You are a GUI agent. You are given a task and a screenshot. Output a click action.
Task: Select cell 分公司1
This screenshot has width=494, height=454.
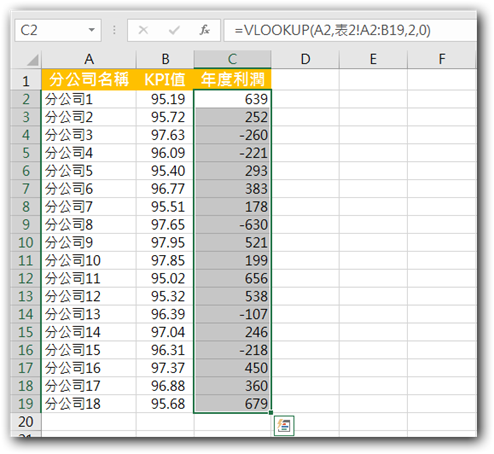click(89, 99)
